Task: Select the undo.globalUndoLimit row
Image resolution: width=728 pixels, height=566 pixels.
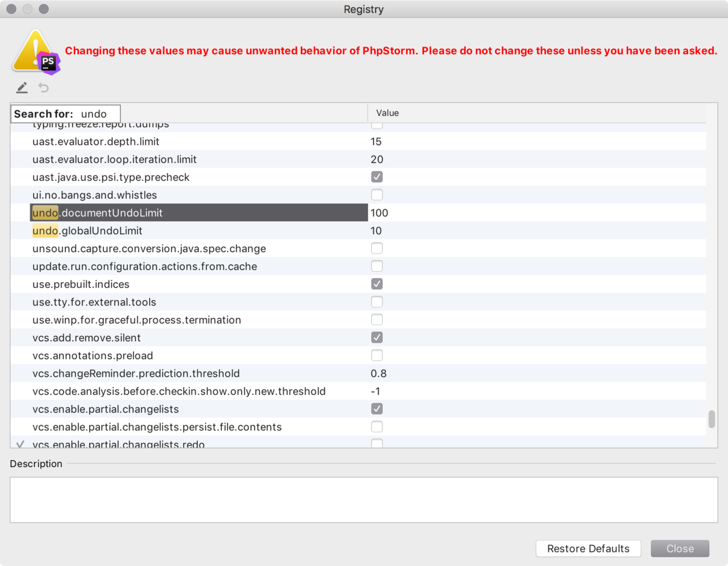Action: coord(182,231)
